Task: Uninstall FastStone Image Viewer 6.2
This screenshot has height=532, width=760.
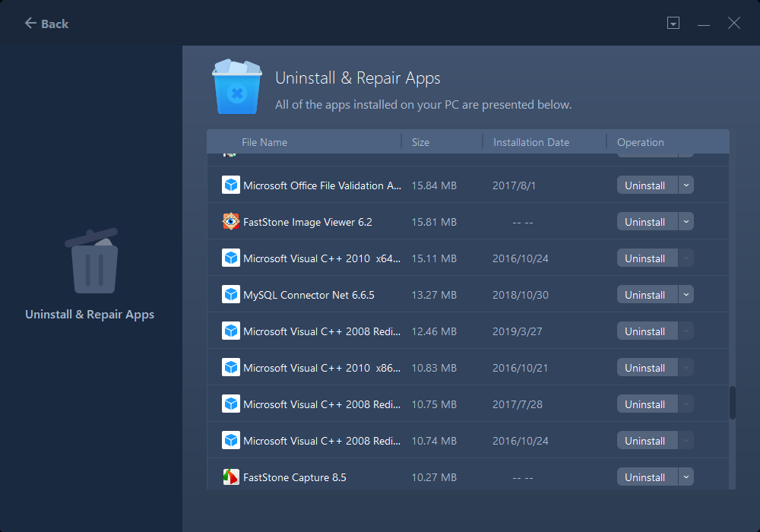Action: click(647, 221)
